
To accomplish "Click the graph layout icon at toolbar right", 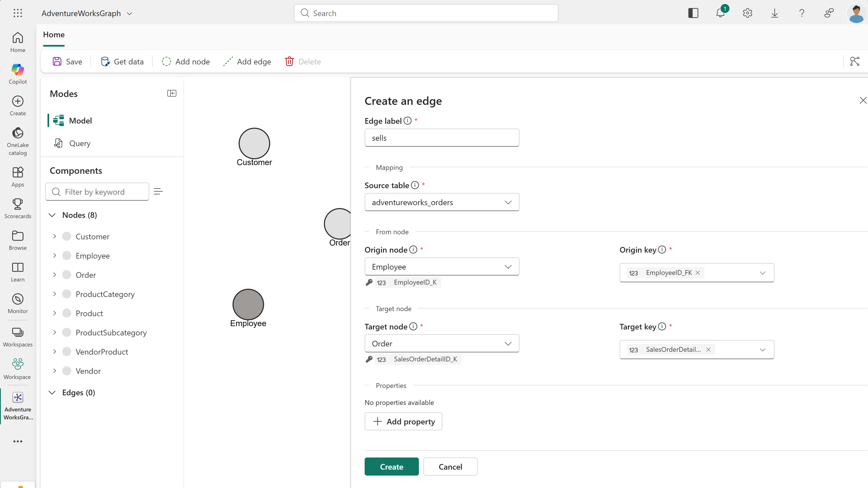I will click(x=855, y=61).
